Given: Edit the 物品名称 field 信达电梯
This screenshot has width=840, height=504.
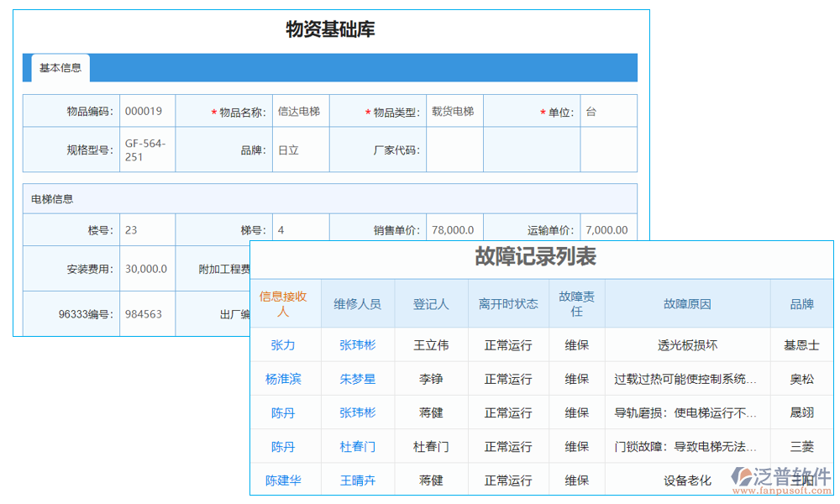Looking at the screenshot, I should [x=300, y=110].
